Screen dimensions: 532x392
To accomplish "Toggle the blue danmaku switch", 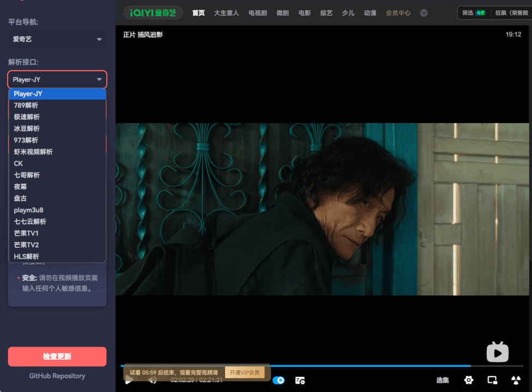I will pos(279,380).
